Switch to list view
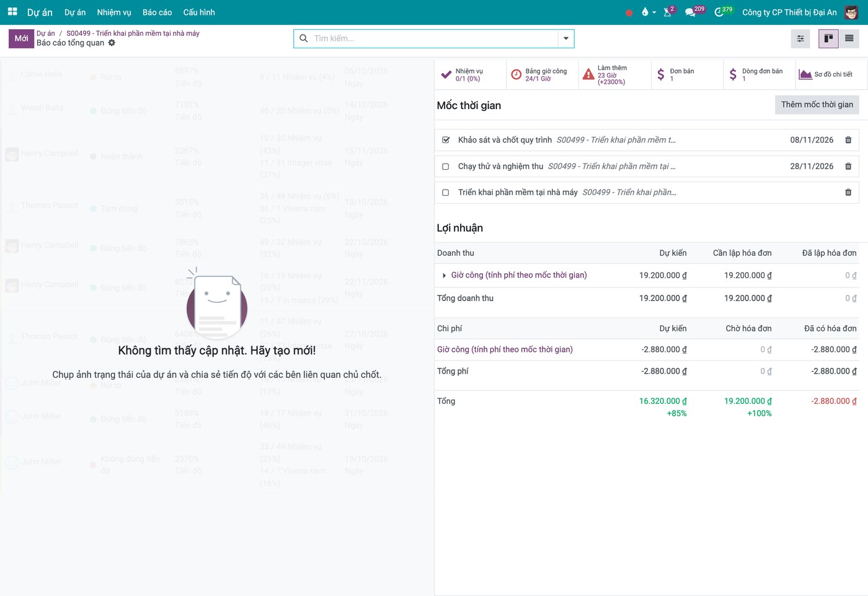 point(849,38)
